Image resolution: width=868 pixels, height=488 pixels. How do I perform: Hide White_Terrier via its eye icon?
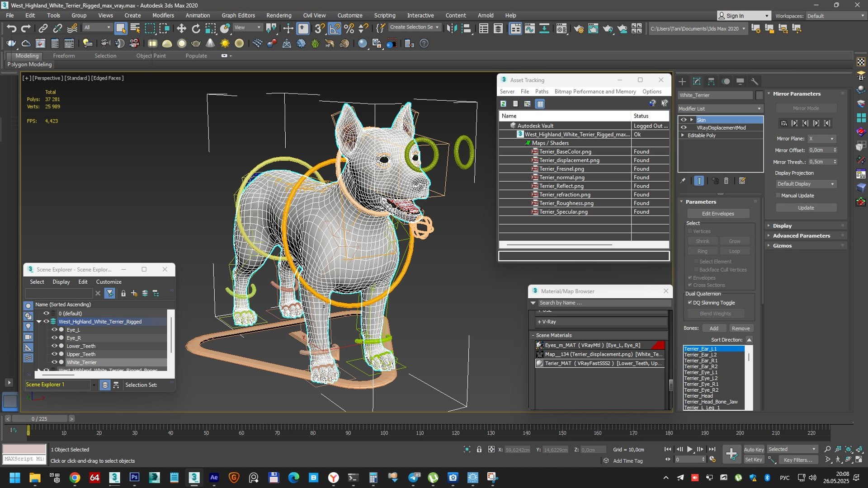(54, 362)
